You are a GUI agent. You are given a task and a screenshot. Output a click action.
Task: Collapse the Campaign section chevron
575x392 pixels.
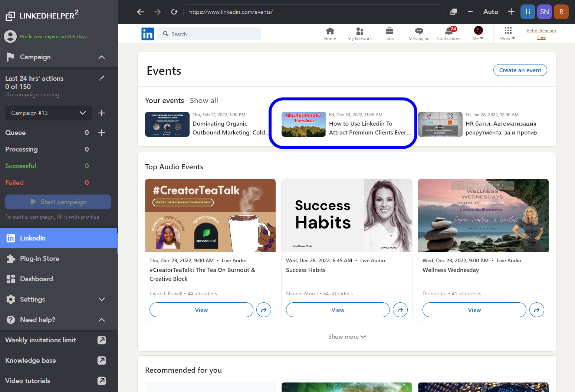(x=102, y=57)
